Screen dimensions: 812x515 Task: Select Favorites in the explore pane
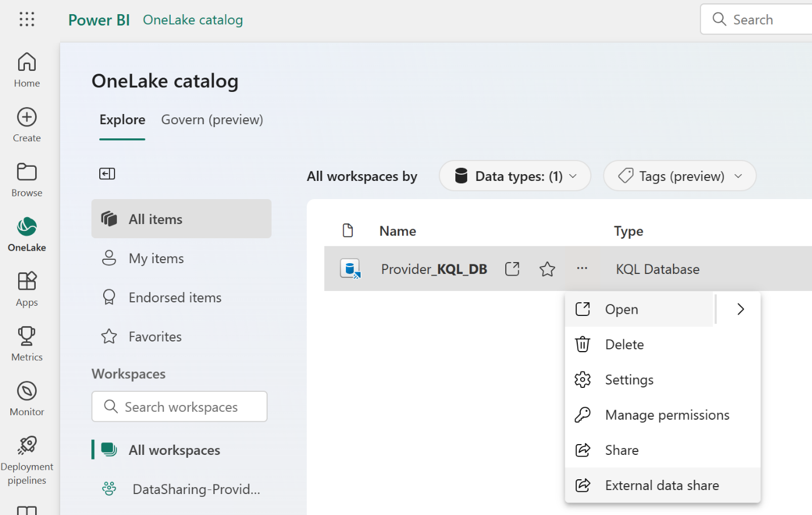[x=181, y=336]
